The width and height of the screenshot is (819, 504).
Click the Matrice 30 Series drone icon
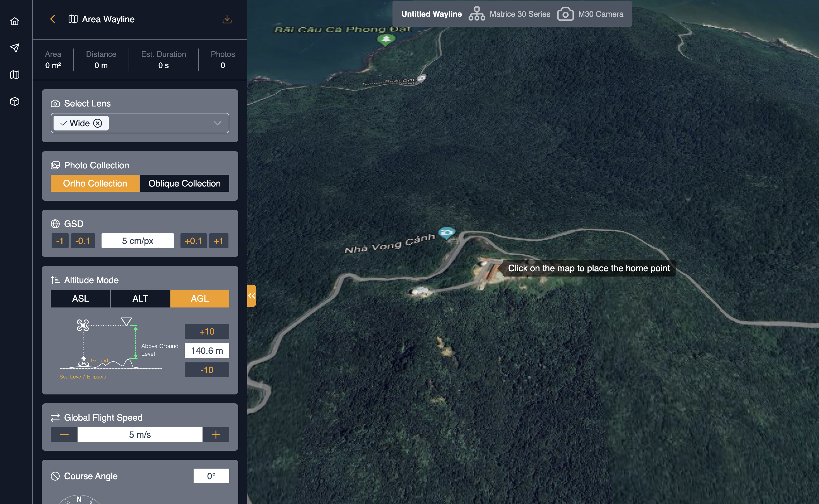coord(476,14)
